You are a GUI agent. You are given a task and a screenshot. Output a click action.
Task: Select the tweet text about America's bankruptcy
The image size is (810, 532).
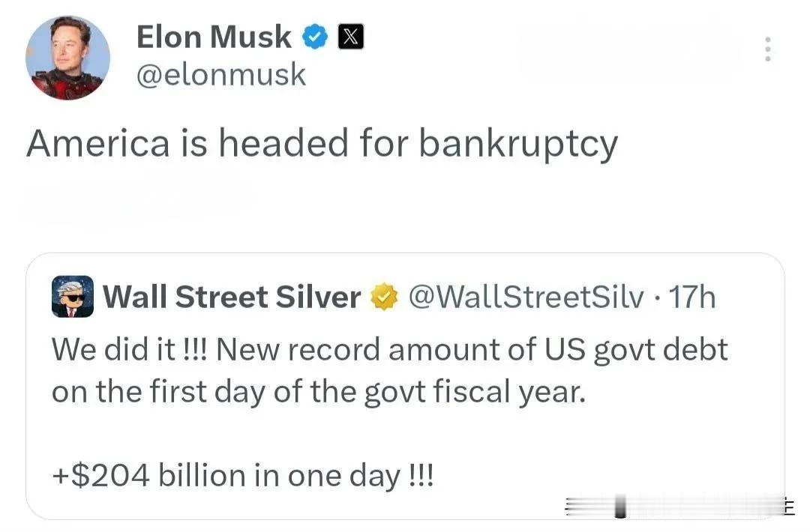(321, 142)
